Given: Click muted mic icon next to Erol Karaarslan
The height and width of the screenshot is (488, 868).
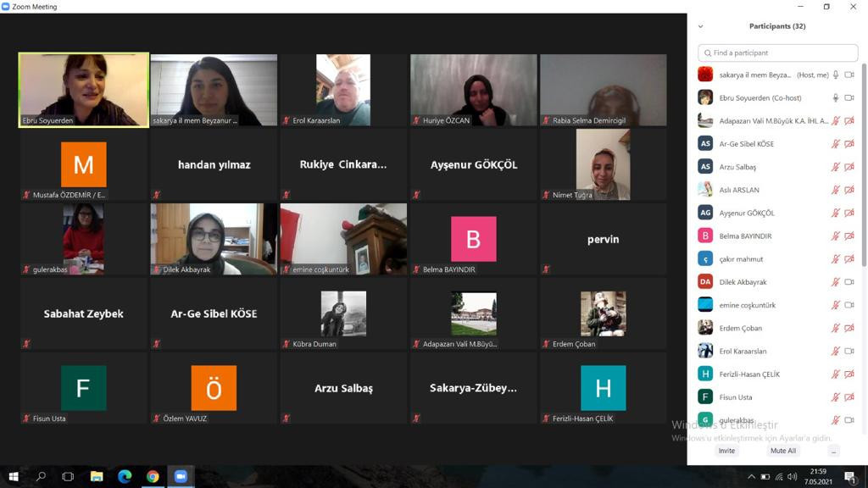Looking at the screenshot, I should click(835, 351).
